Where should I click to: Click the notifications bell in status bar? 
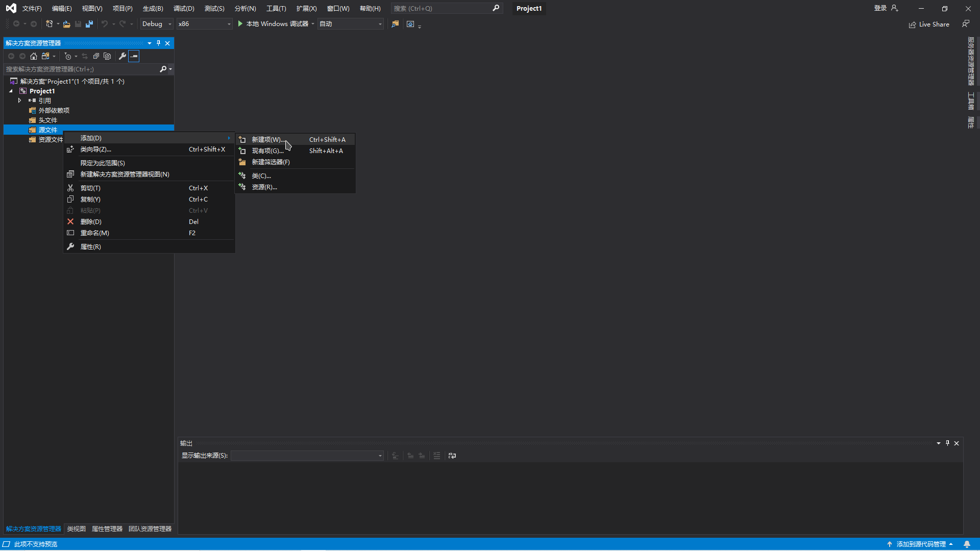point(967,544)
